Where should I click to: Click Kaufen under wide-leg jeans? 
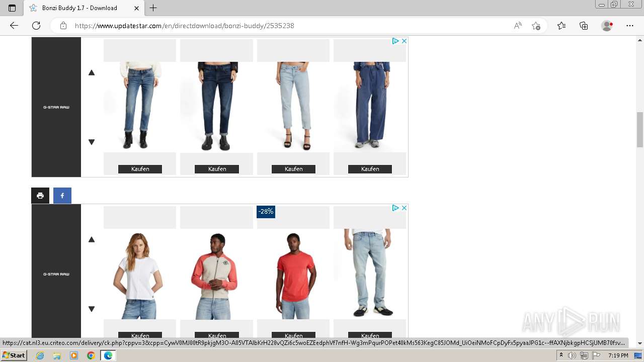click(370, 169)
